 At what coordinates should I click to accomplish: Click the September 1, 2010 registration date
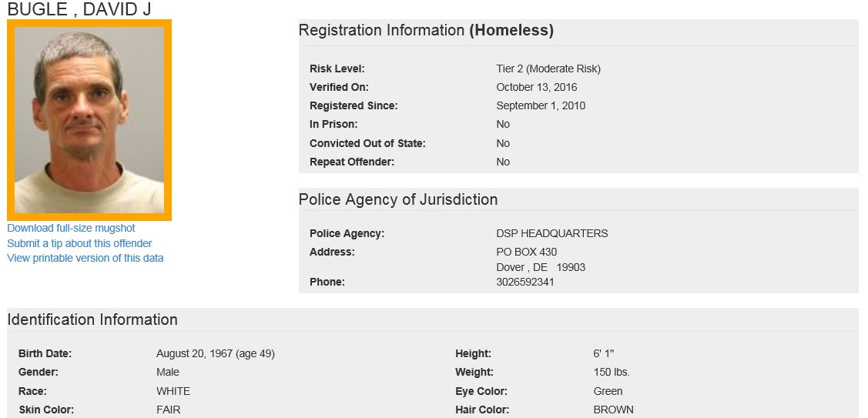541,105
